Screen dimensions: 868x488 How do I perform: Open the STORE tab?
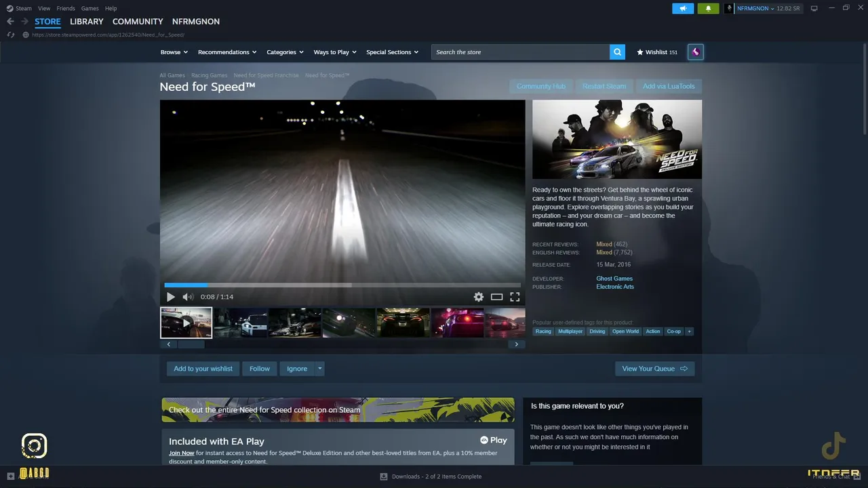click(x=47, y=22)
